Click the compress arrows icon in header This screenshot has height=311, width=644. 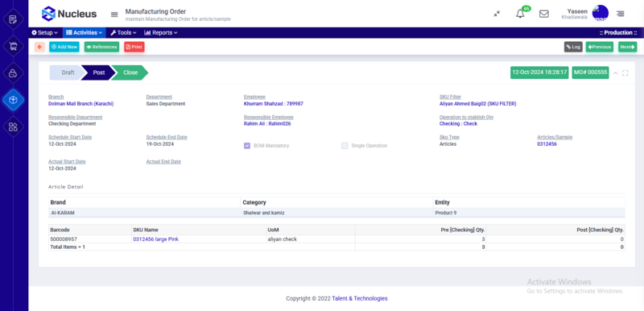pyautogui.click(x=497, y=14)
